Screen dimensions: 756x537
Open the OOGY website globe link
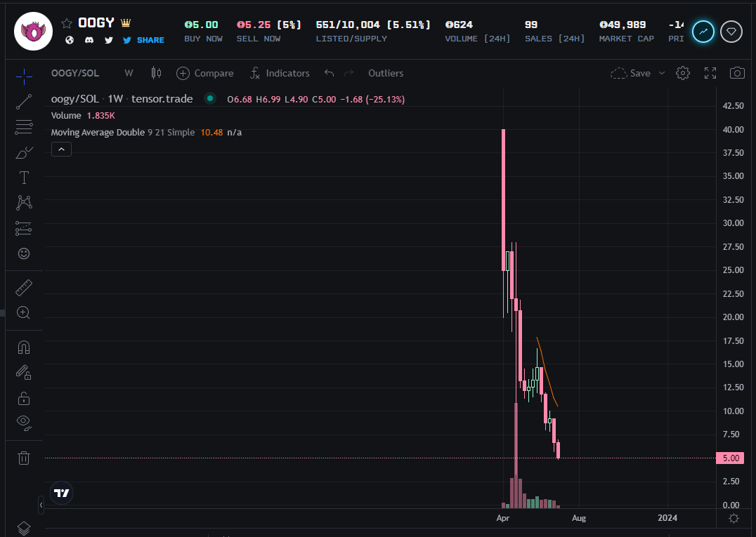tap(70, 40)
